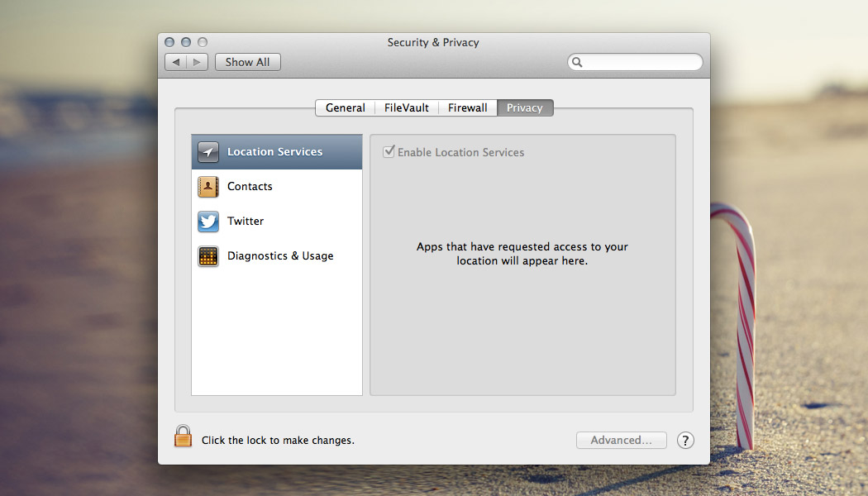Click the Contacts address book icon

(x=208, y=187)
